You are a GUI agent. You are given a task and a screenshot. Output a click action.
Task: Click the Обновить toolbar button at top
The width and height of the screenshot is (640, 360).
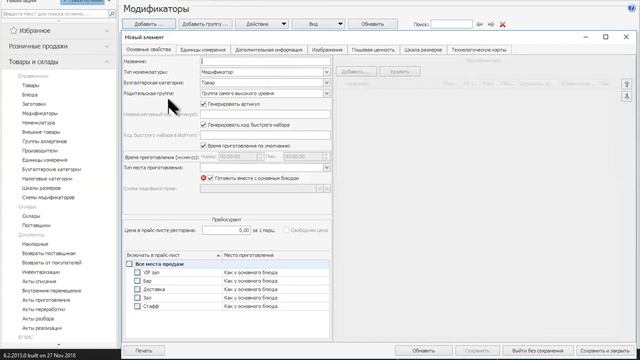point(373,24)
